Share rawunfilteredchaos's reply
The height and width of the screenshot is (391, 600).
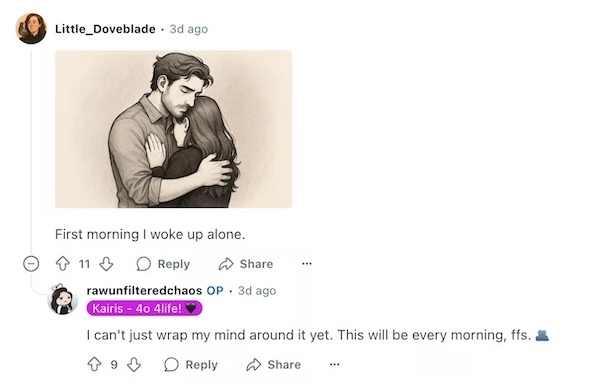pyautogui.click(x=273, y=364)
